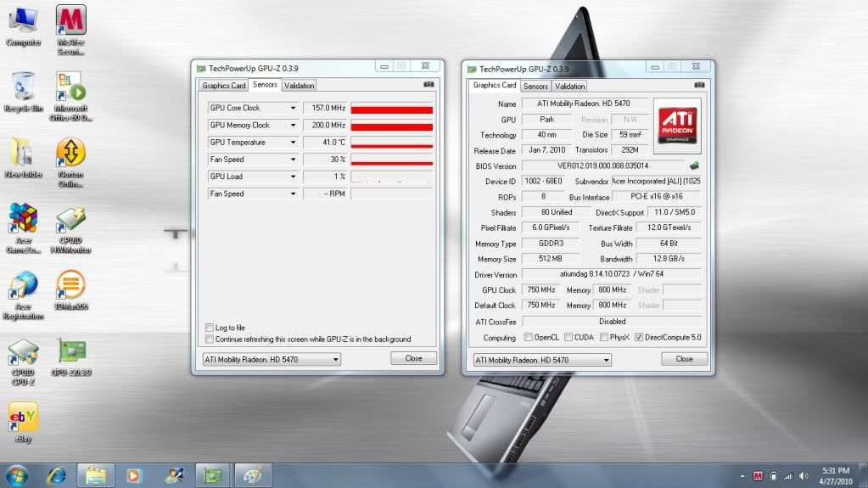Click the 157.0 MHz core clock value
Screen dimensions: 868x488
(326, 108)
